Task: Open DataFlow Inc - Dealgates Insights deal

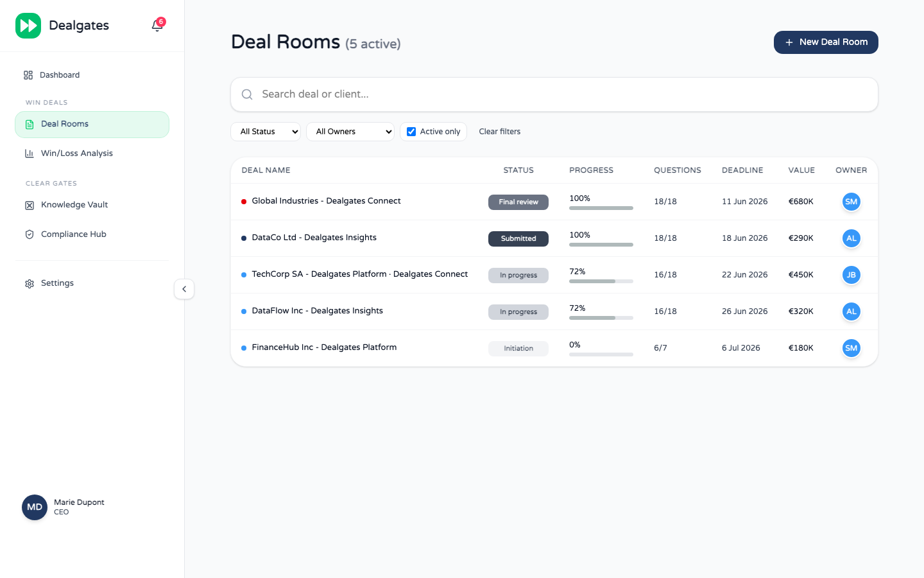Action: [317, 311]
